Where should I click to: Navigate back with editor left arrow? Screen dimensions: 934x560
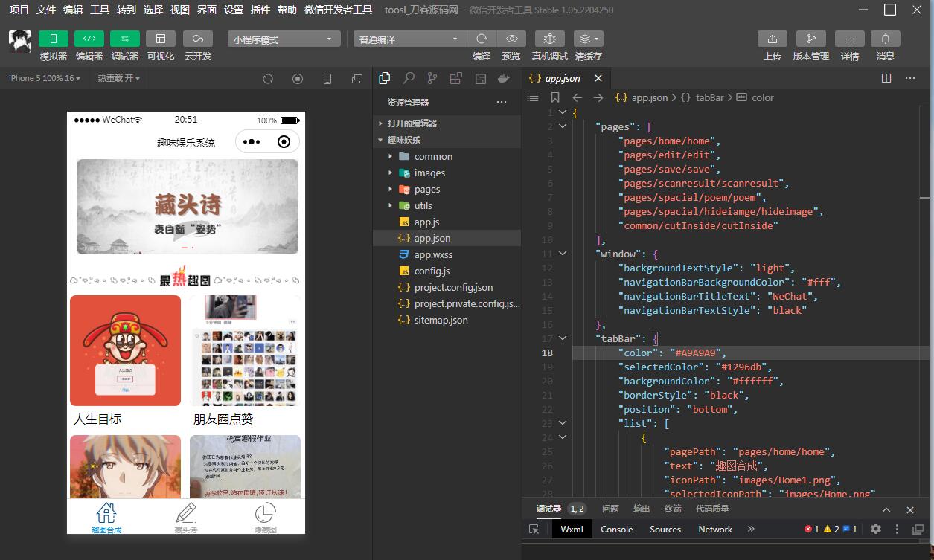[577, 97]
